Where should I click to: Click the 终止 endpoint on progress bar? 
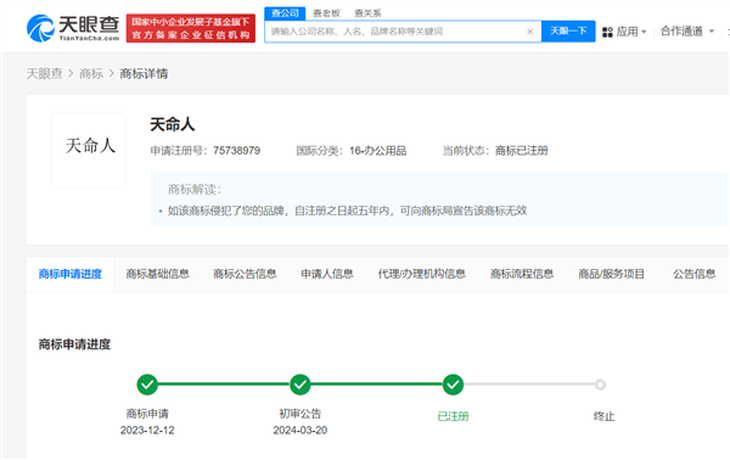[600, 384]
